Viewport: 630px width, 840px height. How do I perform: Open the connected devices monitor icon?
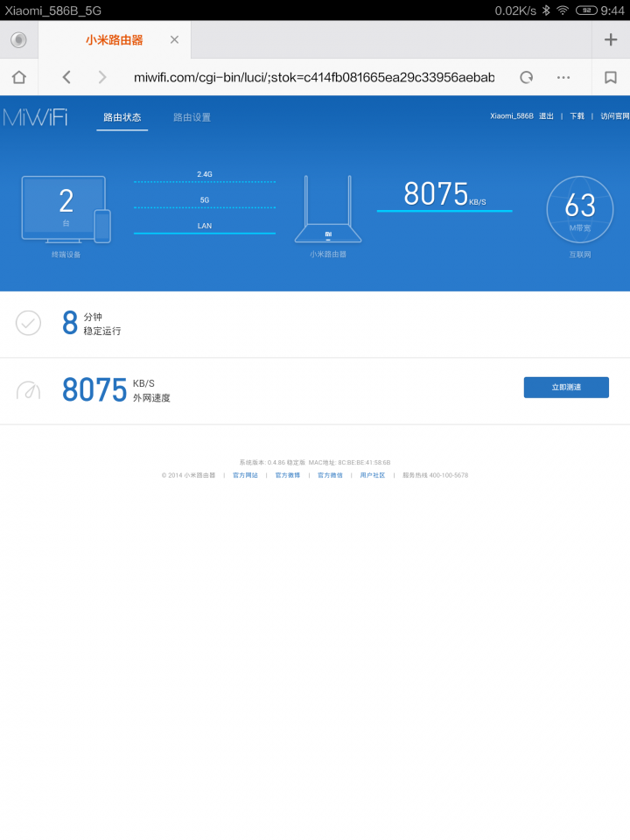tap(66, 209)
